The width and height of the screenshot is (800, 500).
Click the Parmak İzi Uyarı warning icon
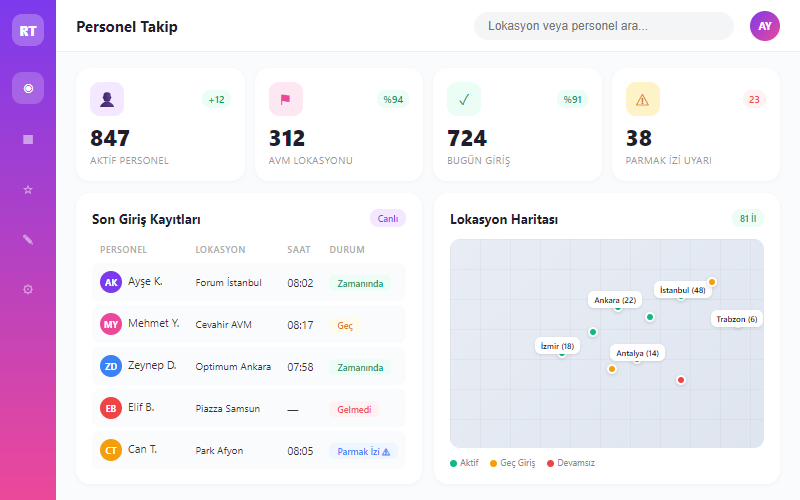click(x=642, y=99)
